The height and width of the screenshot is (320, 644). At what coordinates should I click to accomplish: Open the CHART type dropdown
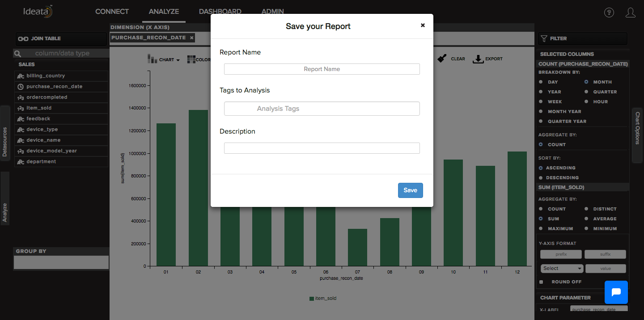[164, 59]
